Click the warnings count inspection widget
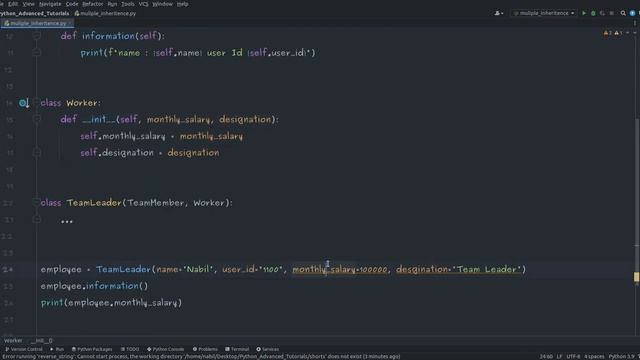The height and width of the screenshot is (360, 640). [x=607, y=33]
